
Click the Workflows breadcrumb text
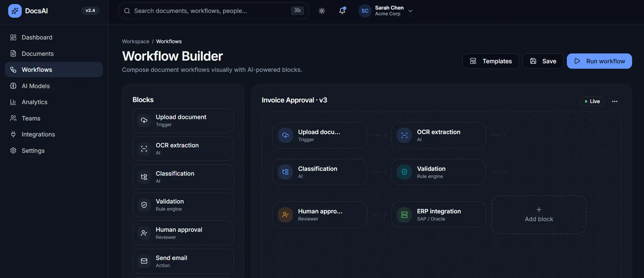click(169, 42)
